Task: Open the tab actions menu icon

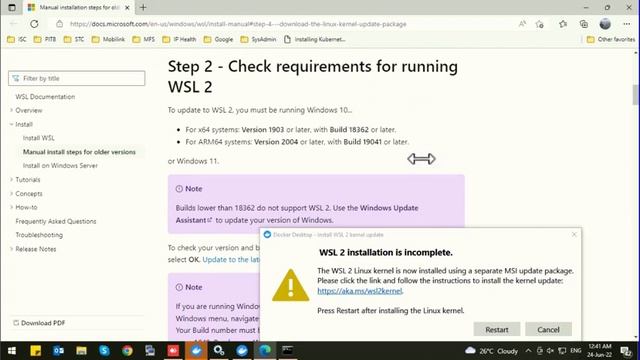Action: pyautogui.click(x=12, y=7)
